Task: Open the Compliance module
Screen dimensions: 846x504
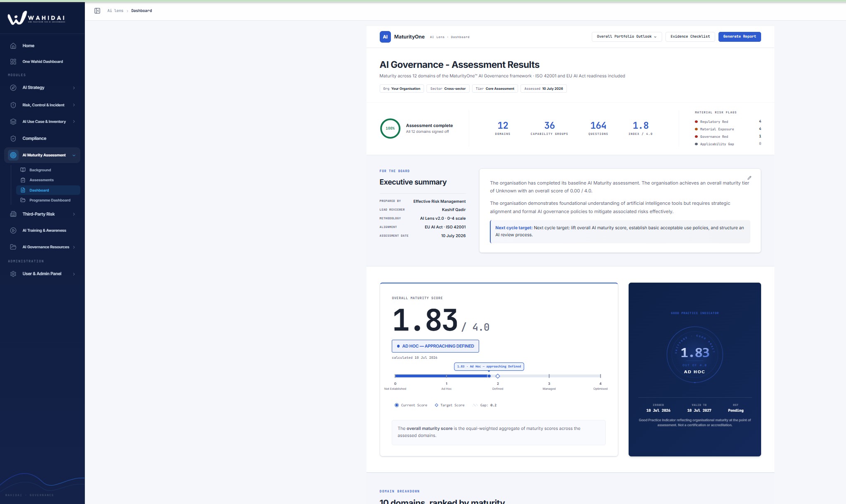Action: point(42,139)
